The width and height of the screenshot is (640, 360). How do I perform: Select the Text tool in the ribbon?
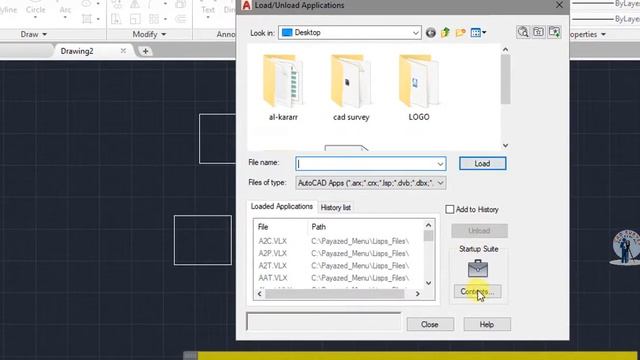208,10
